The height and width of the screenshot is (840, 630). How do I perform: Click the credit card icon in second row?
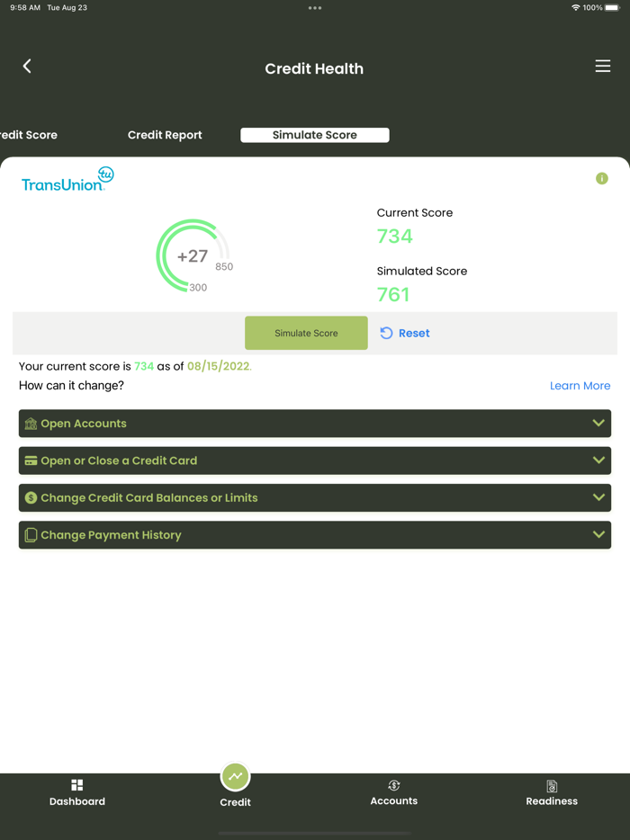[x=31, y=460]
